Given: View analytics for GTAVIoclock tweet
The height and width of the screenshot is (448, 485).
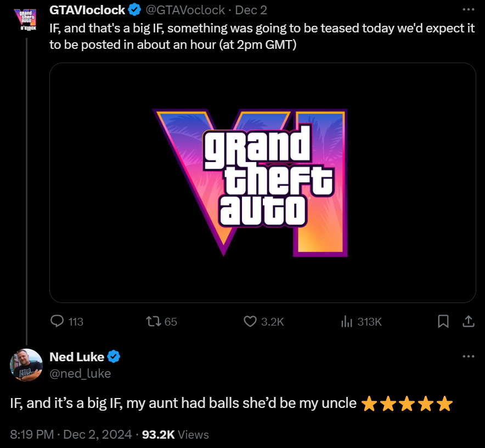Looking at the screenshot, I should click(x=346, y=321).
